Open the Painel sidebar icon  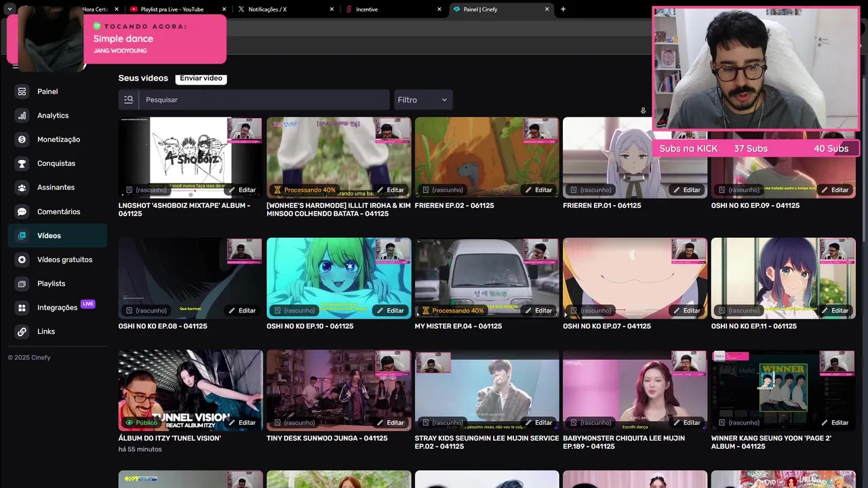[x=22, y=91]
